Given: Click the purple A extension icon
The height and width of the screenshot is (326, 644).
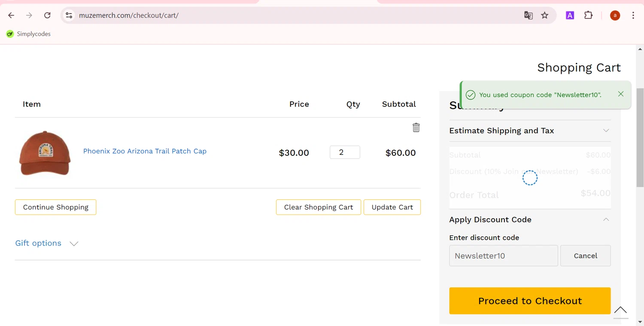Looking at the screenshot, I should (570, 15).
